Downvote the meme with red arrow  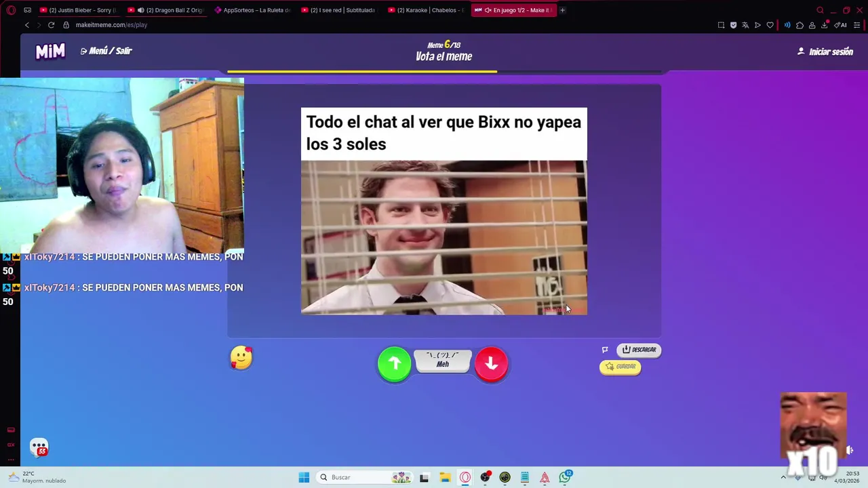(491, 364)
